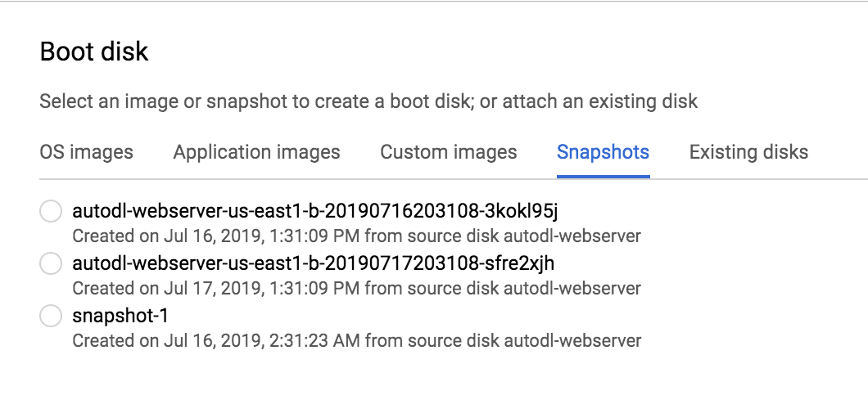
Task: Click the blue underline beneath Snapshots tab
Action: point(603,177)
